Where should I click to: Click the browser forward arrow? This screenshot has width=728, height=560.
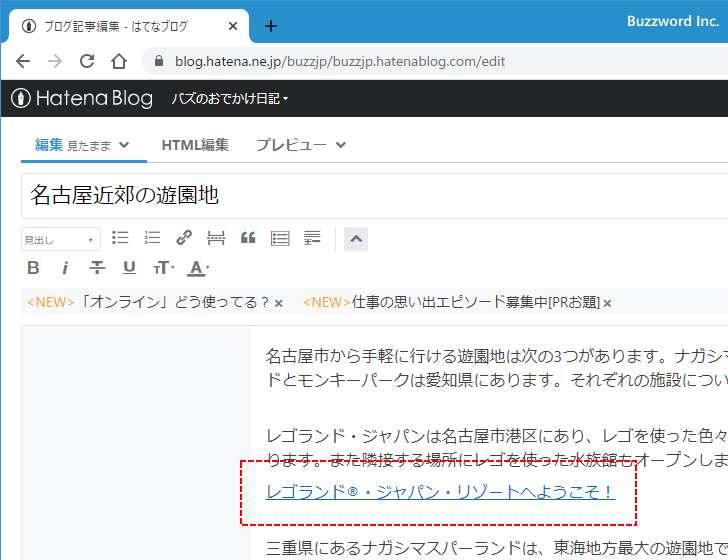coord(55,61)
